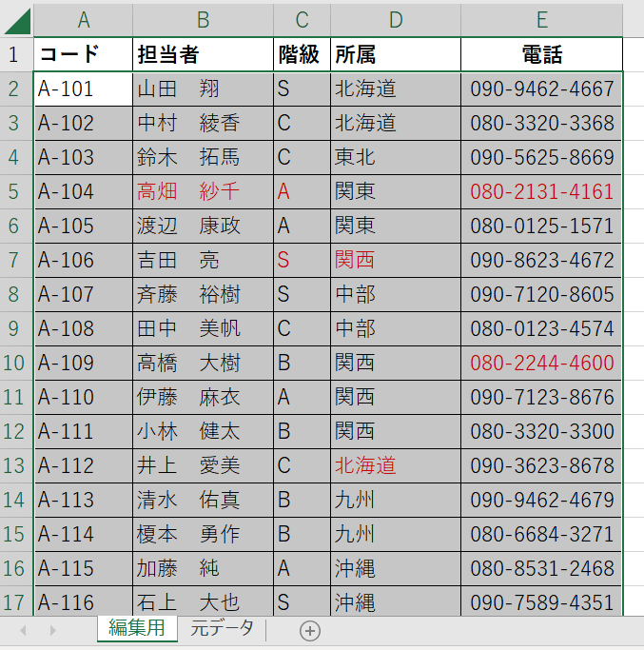Select row 5 header
The image size is (644, 650).
14,192
